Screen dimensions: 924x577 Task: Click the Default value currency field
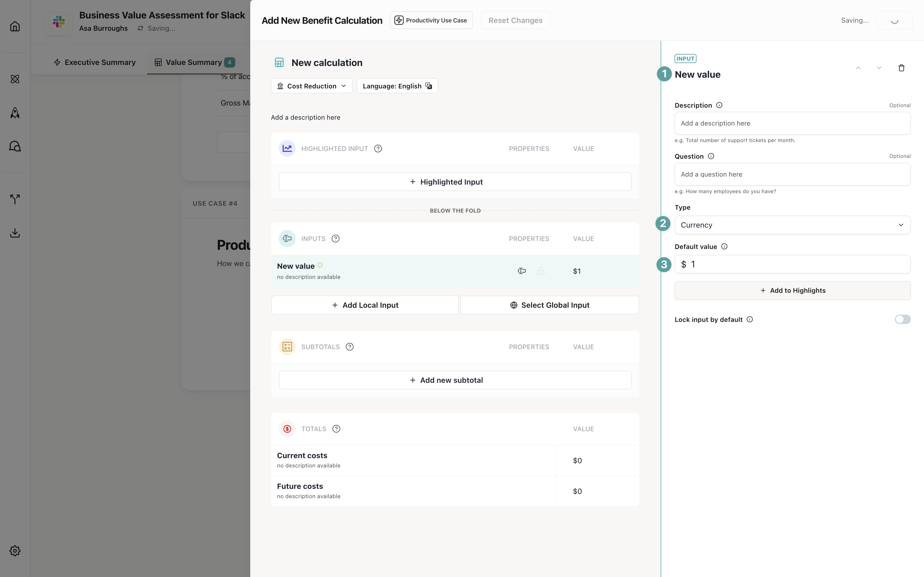(792, 264)
